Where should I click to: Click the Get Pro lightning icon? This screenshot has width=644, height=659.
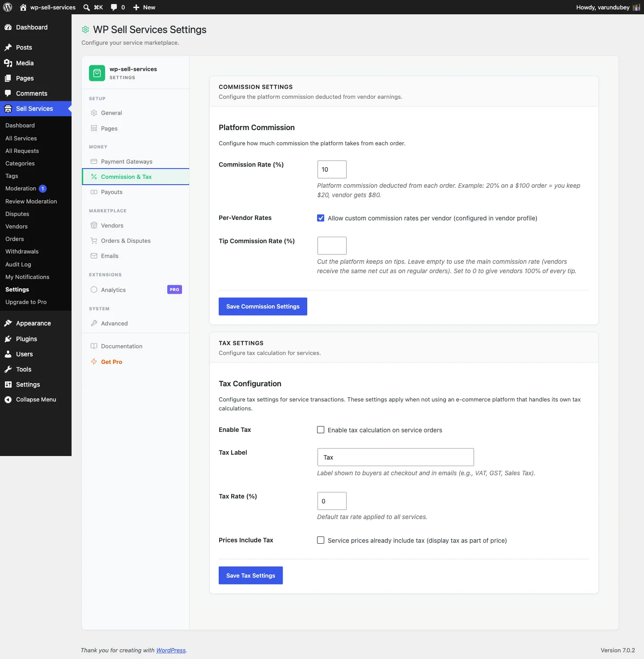pos(94,362)
